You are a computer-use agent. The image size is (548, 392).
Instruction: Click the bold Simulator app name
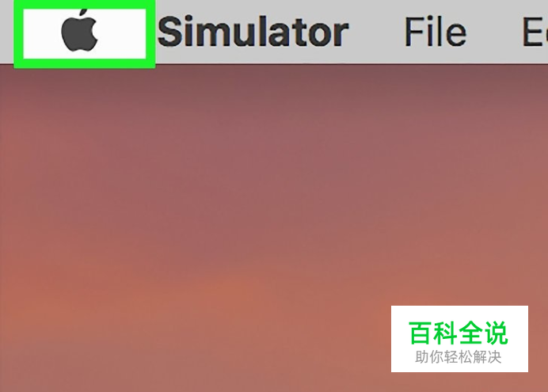pyautogui.click(x=253, y=32)
